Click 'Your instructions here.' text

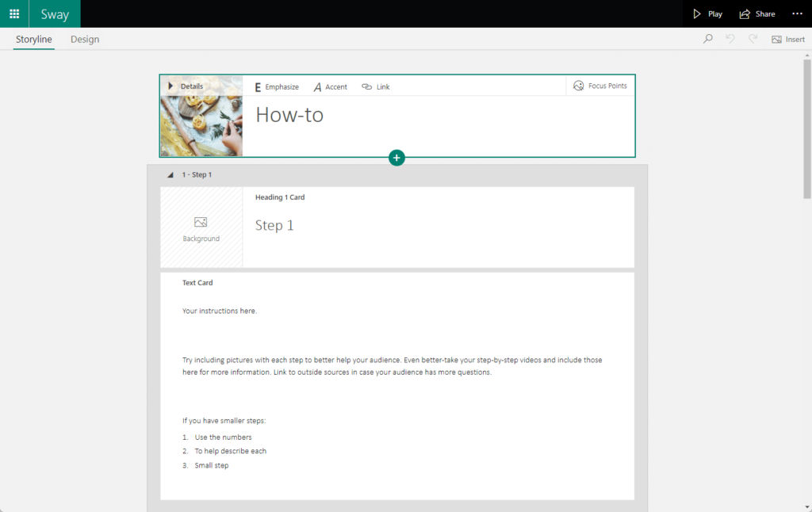[x=220, y=311]
